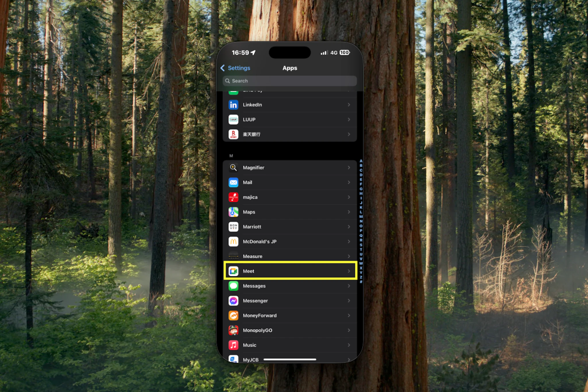Expand the Marriott row chevron
The width and height of the screenshot is (588, 392).
coord(349,227)
